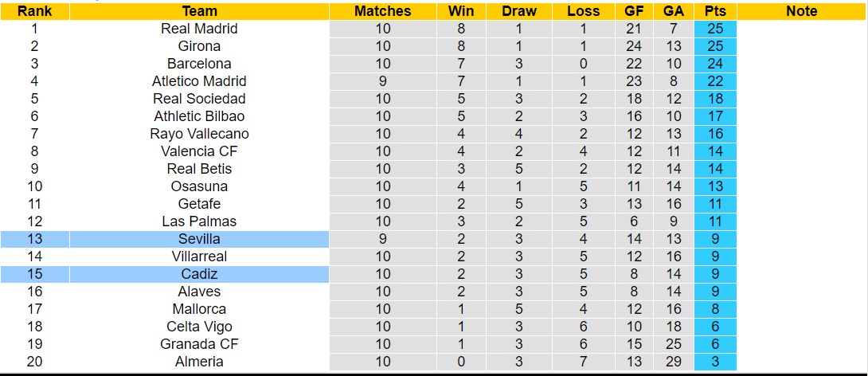Select the highlighted rank 13 cell

(34, 239)
